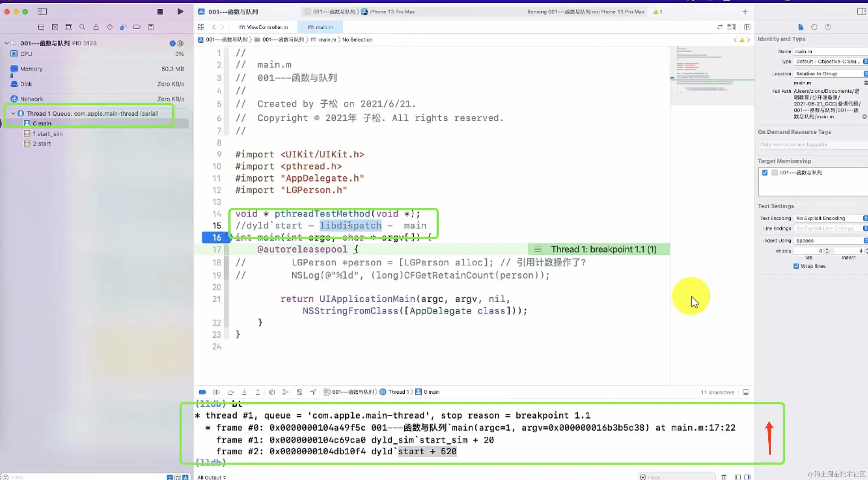
Task: Collapse the Thread 1 disclosure triangle
Action: [13, 113]
